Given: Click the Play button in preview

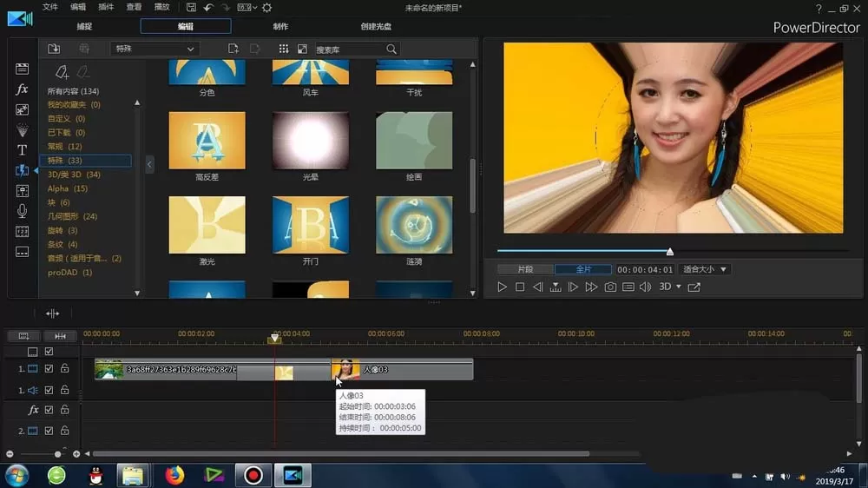Looking at the screenshot, I should (x=502, y=287).
